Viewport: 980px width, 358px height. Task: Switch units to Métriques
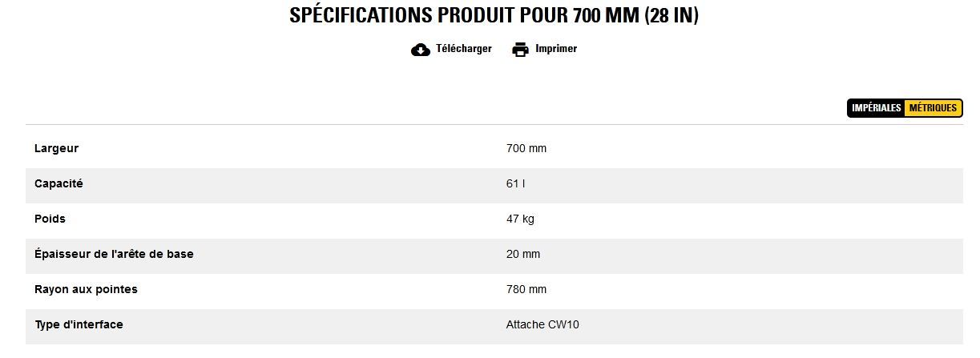point(933,108)
